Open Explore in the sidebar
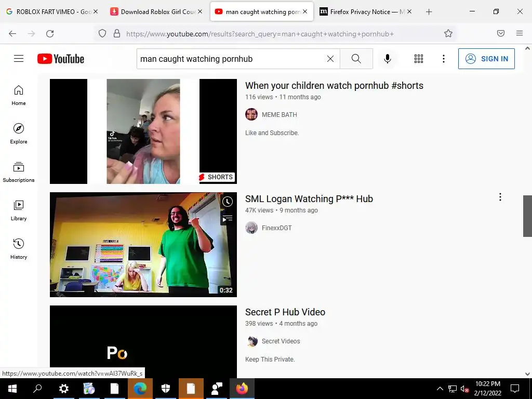 click(x=19, y=134)
